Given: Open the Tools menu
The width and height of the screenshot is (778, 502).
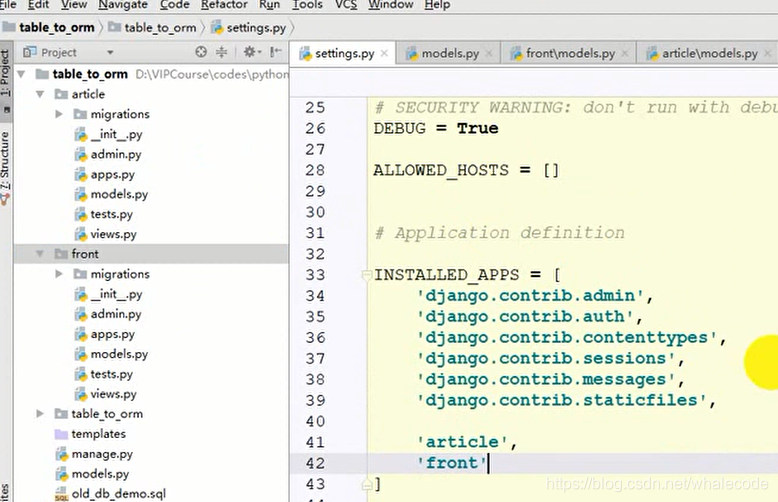Looking at the screenshot, I should [x=307, y=4].
